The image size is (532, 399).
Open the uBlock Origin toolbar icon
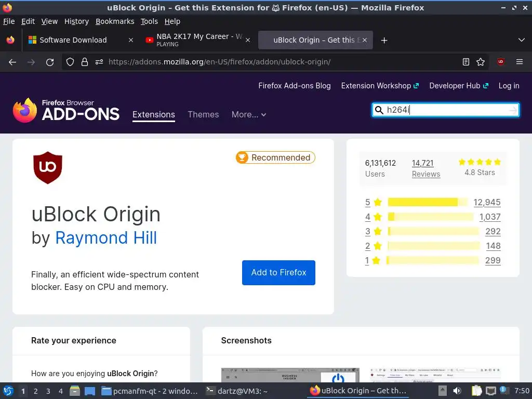click(501, 62)
